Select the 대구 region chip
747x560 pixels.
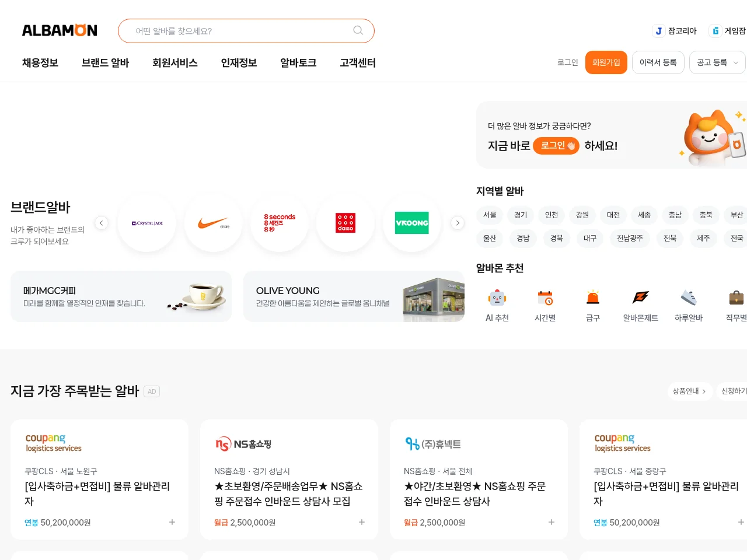pos(590,239)
